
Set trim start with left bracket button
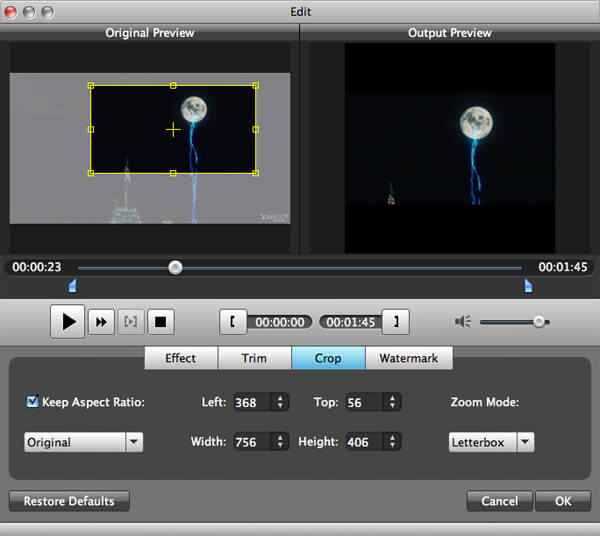(233, 322)
